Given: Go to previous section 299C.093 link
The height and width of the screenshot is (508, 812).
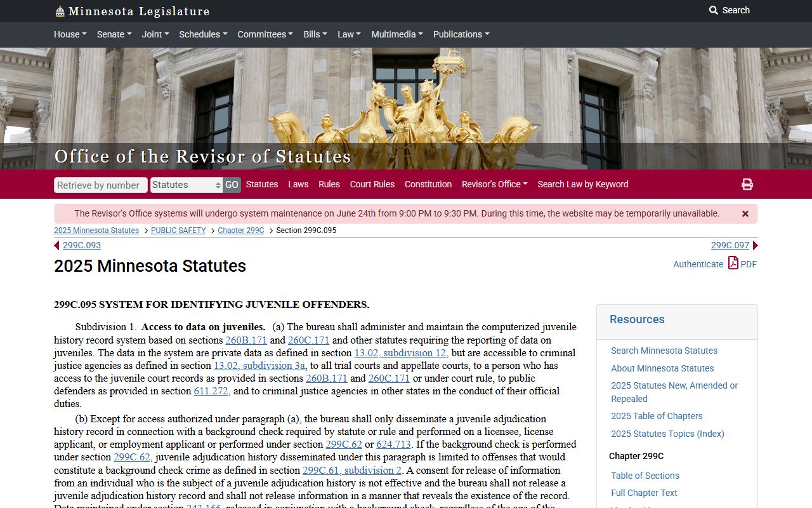Looking at the screenshot, I should (82, 245).
